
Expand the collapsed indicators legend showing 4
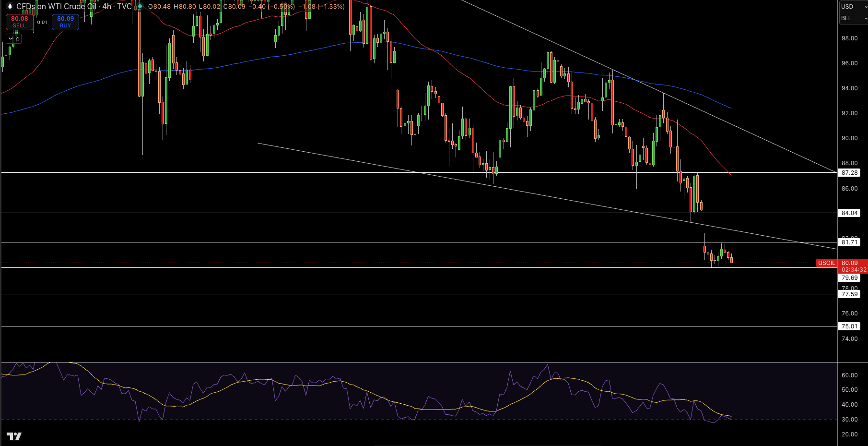13,39
